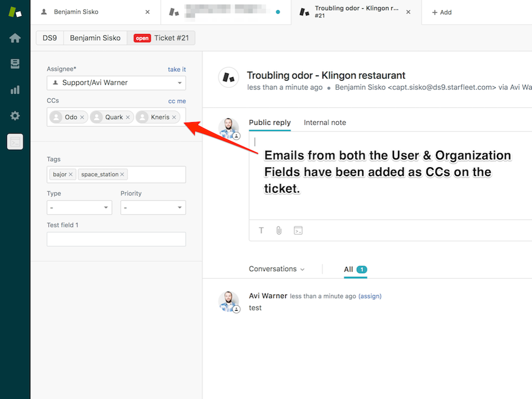Screen dimensions: 532x399
Task: Open the Assignee dropdown
Action: [116, 83]
